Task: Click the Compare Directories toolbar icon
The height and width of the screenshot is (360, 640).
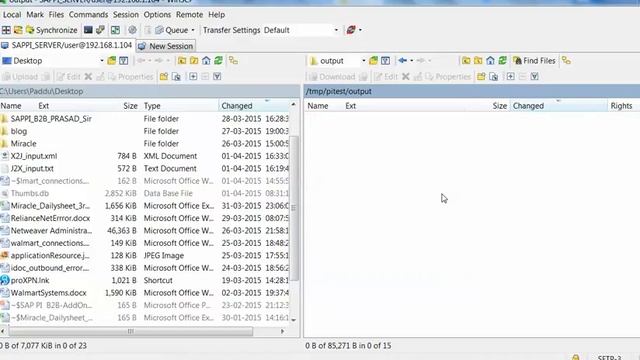Action: pyautogui.click(x=18, y=30)
